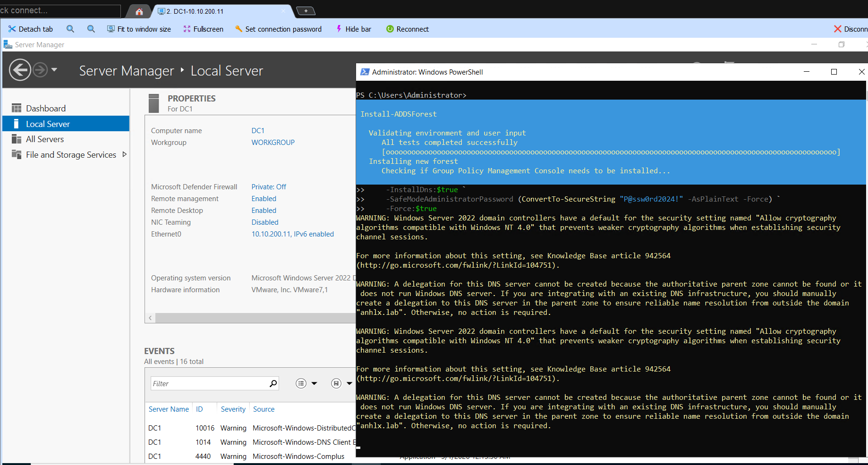Click the properties horizontal scrollbar left arrow

point(150,318)
